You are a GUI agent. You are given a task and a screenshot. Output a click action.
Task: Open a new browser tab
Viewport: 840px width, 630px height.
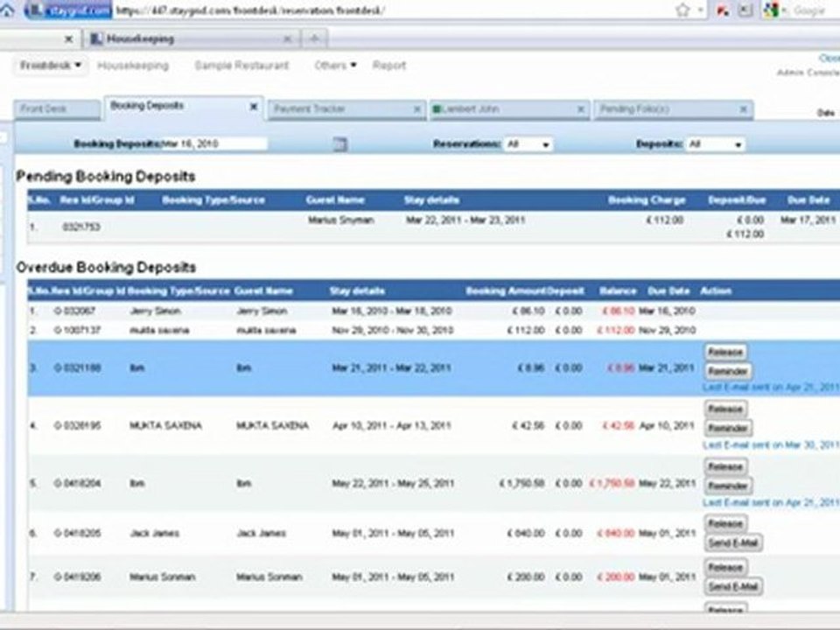(x=314, y=38)
